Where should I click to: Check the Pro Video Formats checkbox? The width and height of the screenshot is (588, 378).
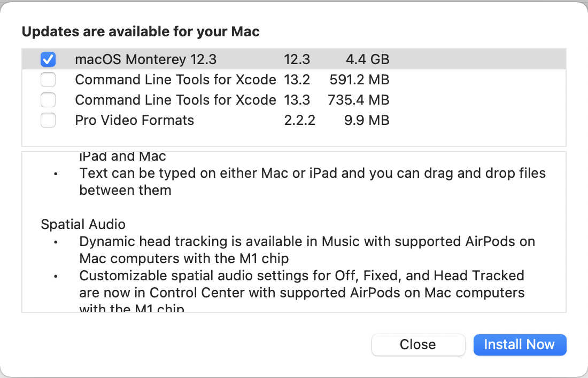tap(48, 120)
